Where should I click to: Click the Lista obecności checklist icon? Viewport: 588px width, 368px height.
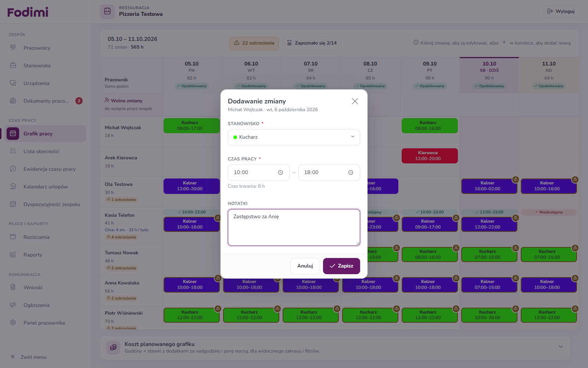tap(13, 151)
